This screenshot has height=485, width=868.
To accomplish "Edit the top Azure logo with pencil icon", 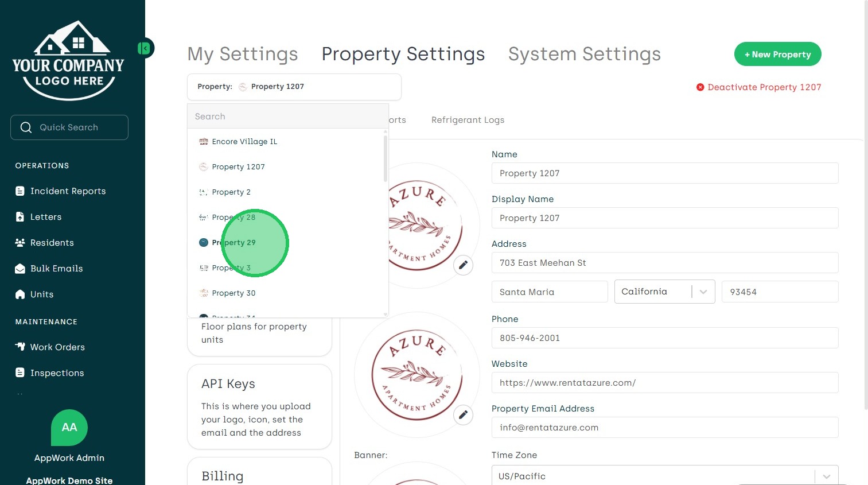I will click(x=463, y=265).
